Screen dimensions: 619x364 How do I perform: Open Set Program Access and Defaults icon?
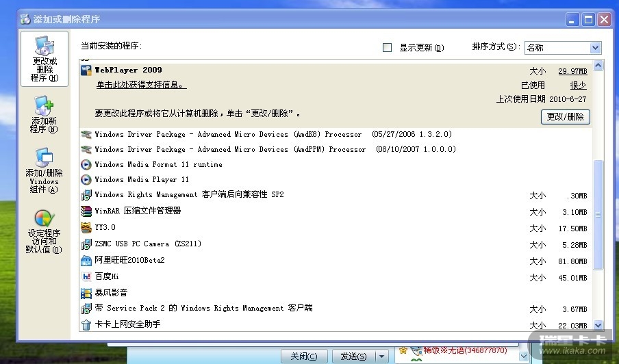[45, 218]
